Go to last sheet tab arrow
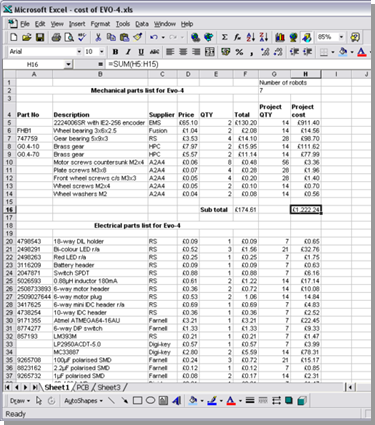Viewport: 375px width, 425px height. pos(34,387)
